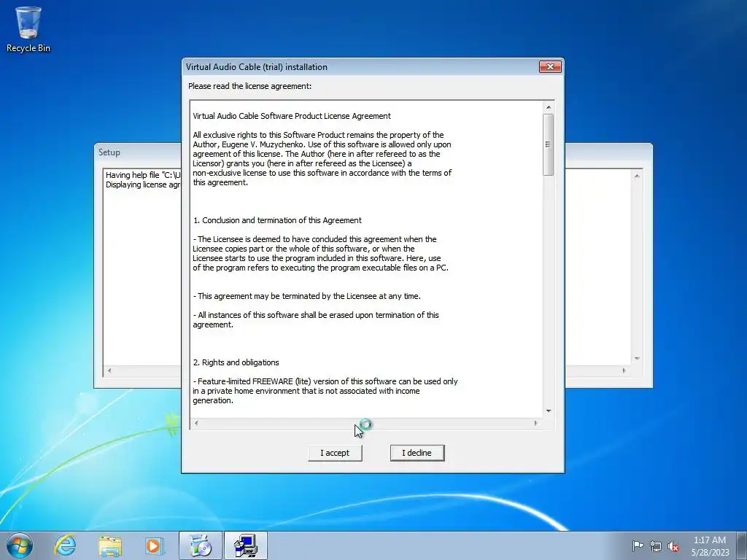Open Windows Explorer folder icon in taskbar

click(x=110, y=545)
